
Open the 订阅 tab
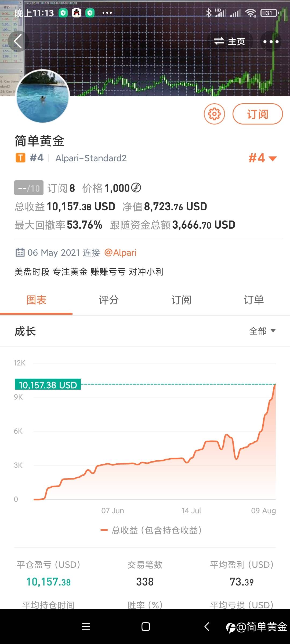point(181,300)
